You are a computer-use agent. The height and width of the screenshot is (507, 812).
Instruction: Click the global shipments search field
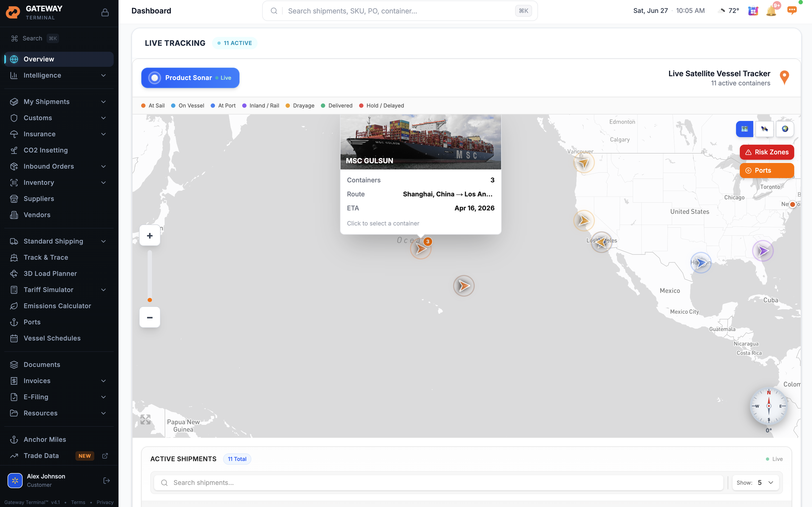[x=400, y=11]
